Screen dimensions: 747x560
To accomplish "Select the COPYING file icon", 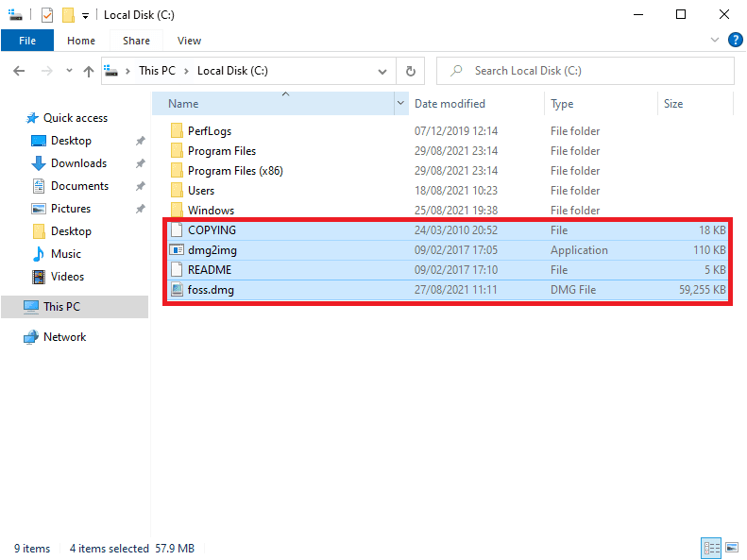I will click(177, 230).
